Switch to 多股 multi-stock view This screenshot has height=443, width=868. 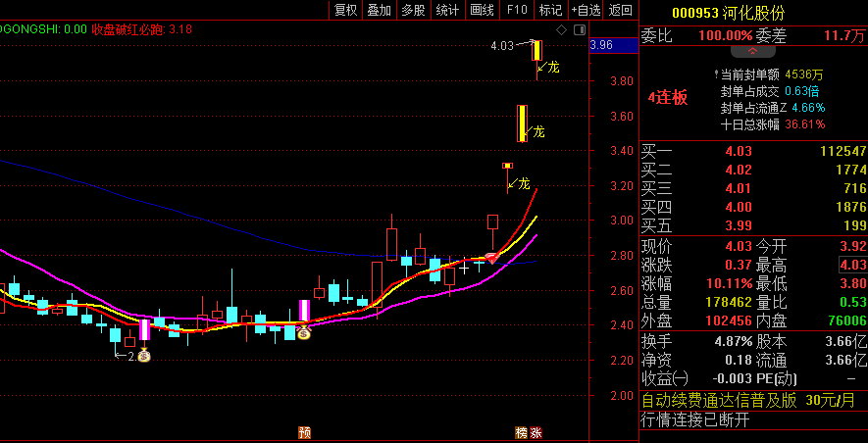pyautogui.click(x=413, y=10)
